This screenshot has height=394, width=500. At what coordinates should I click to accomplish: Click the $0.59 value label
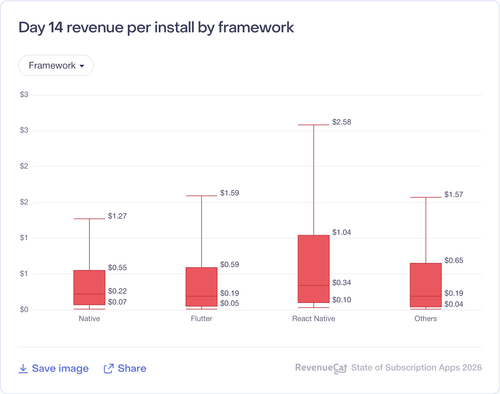tap(230, 264)
